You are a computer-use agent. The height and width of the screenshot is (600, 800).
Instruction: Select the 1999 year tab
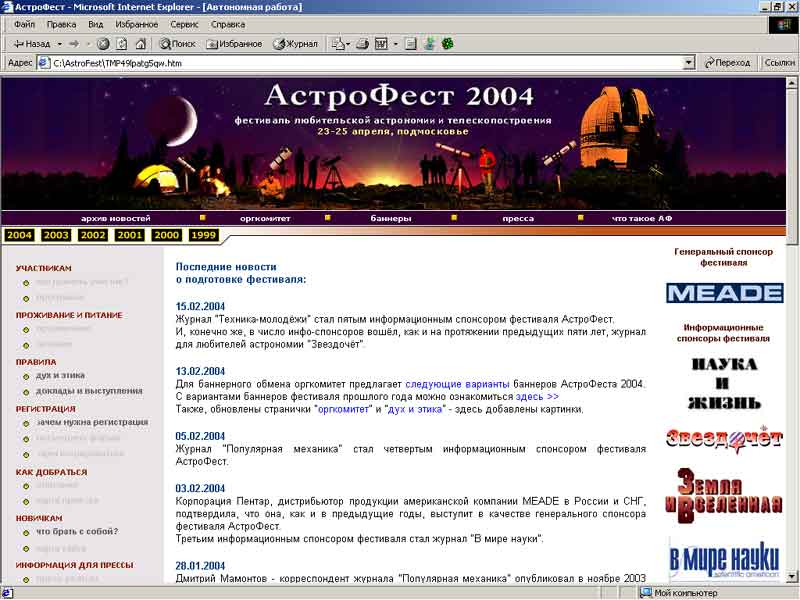204,235
